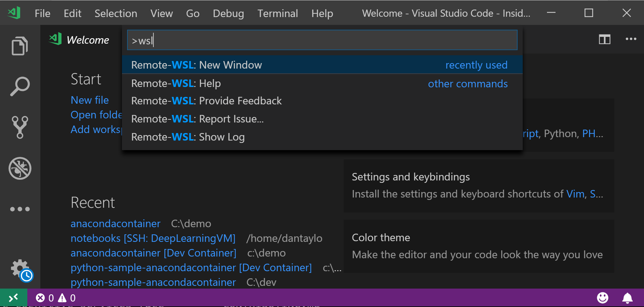Open the Selection menu
644x307 pixels.
(116, 13)
